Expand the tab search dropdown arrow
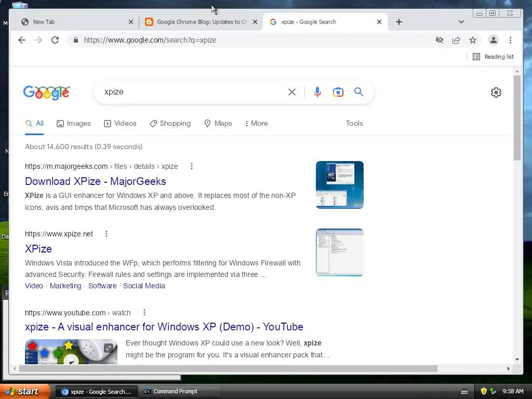The width and height of the screenshot is (532, 399). (461, 22)
